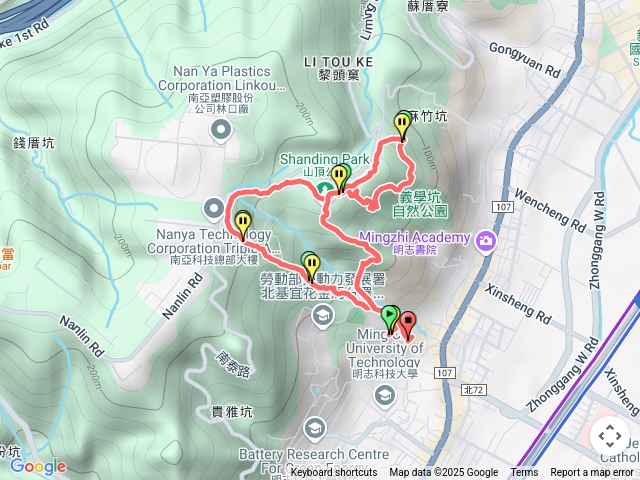Click the pause marker beside Nanya Technology Corporation

click(243, 225)
